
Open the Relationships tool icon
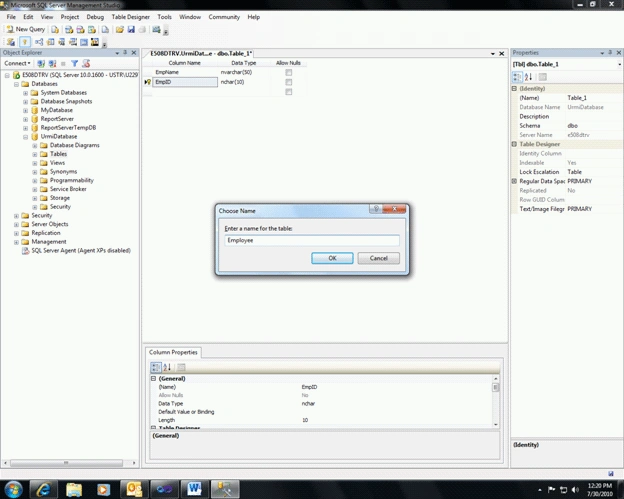[39, 42]
